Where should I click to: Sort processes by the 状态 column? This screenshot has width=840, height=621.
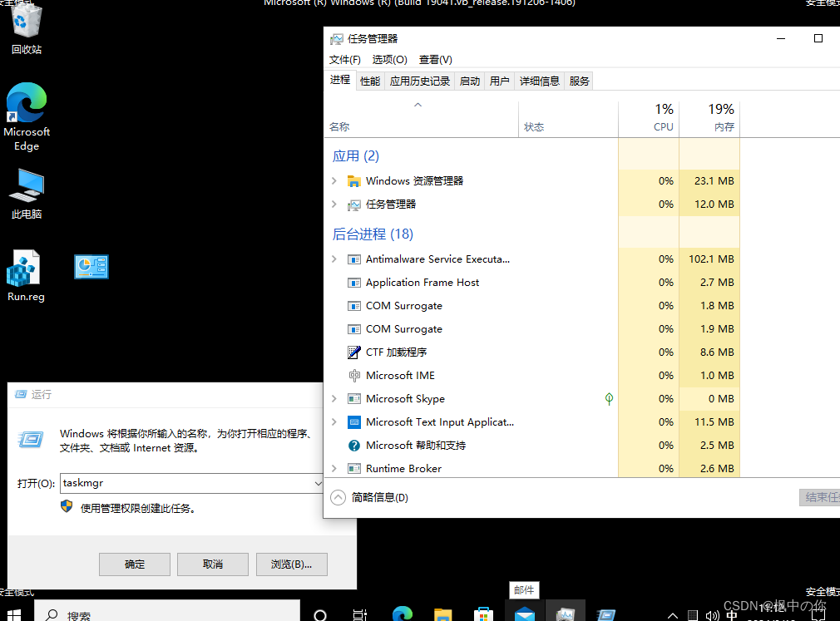pyautogui.click(x=568, y=120)
